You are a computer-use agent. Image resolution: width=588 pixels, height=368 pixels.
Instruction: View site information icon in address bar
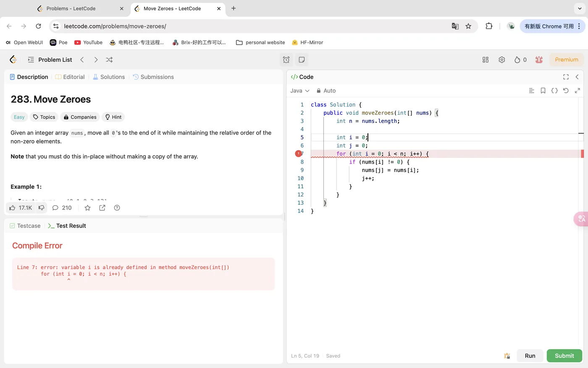[x=56, y=26]
